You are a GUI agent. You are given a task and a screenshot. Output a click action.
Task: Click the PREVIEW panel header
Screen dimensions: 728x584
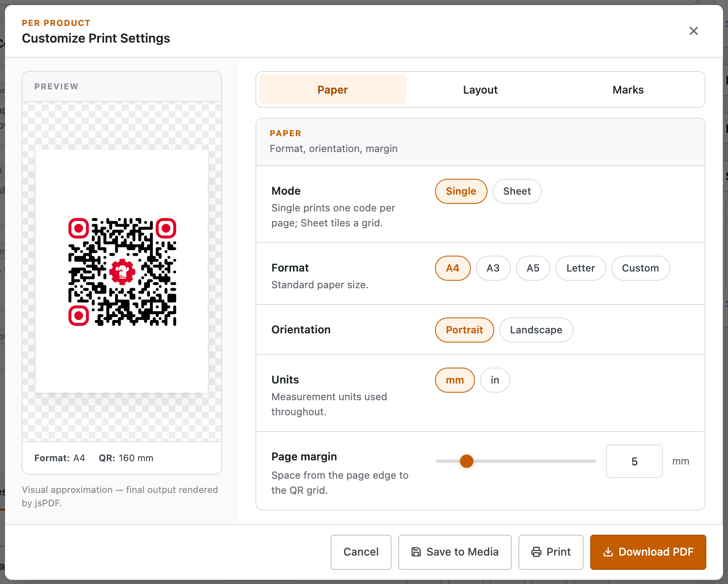(x=122, y=86)
